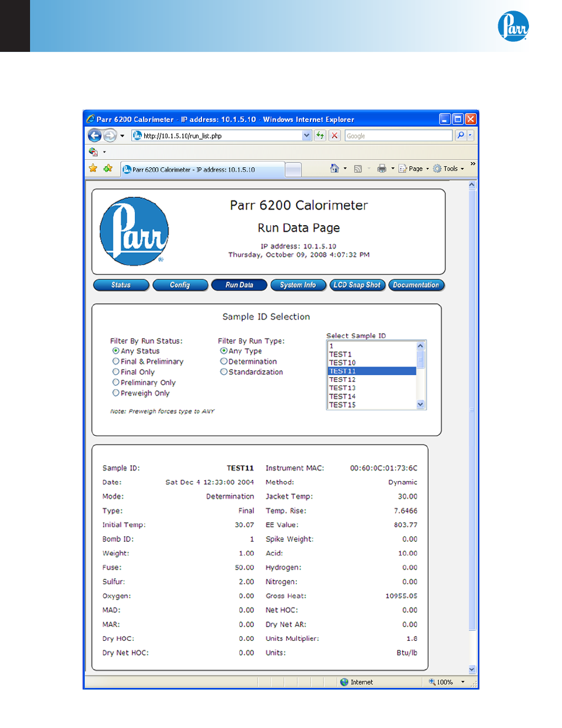This screenshot has width=562, height=728.
Task: Select the Any Type radio button
Action: pos(224,351)
